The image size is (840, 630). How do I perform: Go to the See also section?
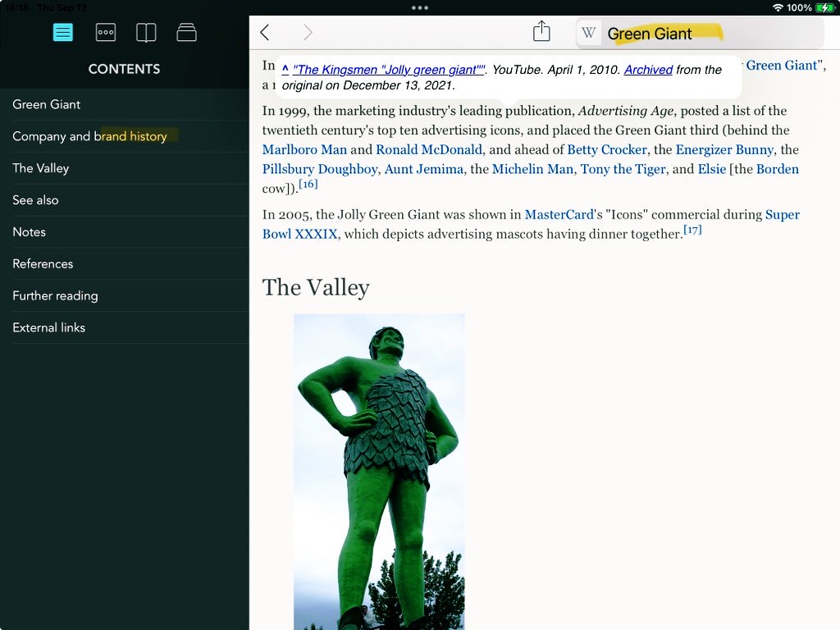coord(35,200)
